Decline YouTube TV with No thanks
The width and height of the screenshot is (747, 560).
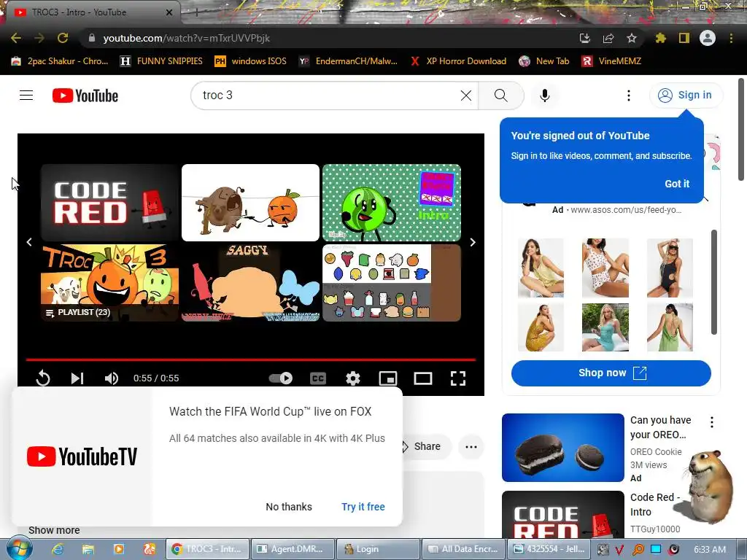pos(289,507)
